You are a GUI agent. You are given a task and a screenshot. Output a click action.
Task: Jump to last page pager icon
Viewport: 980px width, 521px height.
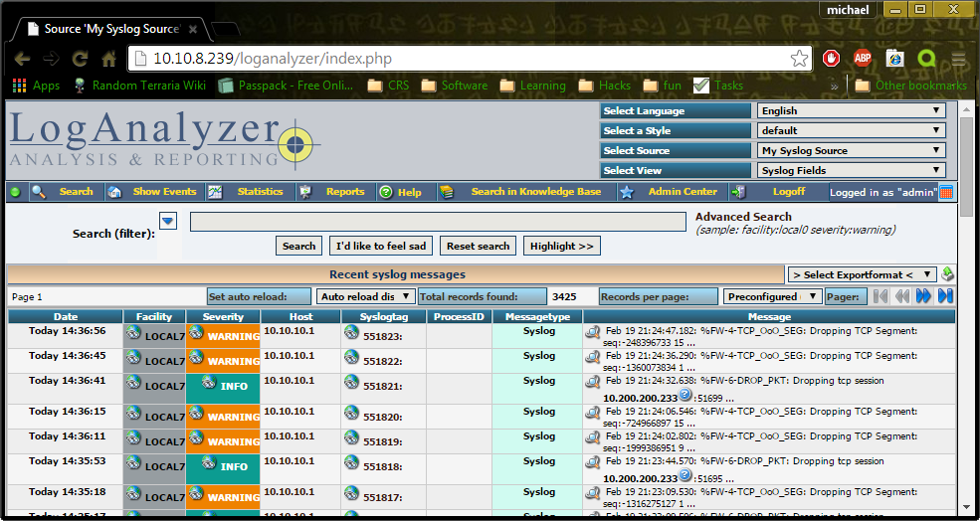coord(945,296)
